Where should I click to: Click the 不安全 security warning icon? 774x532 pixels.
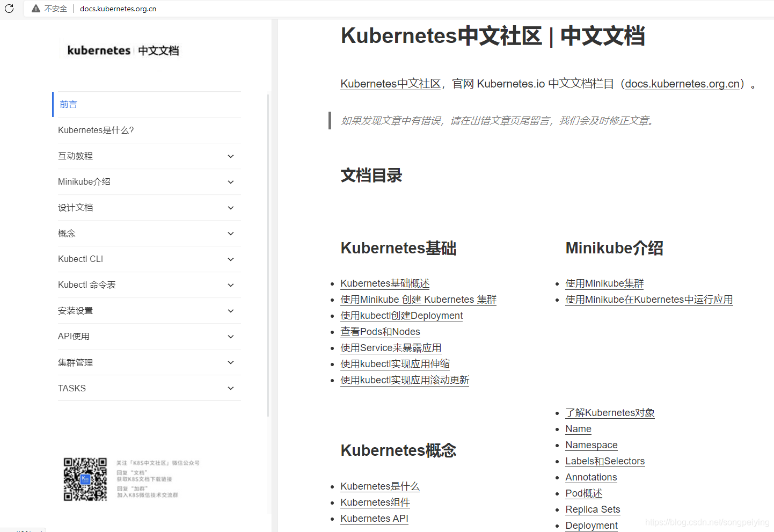pyautogui.click(x=35, y=8)
